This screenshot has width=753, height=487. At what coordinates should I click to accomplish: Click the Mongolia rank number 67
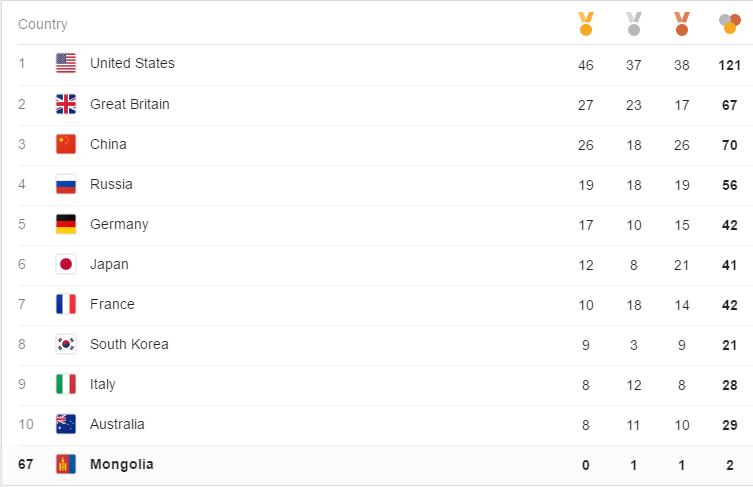pyautogui.click(x=25, y=464)
